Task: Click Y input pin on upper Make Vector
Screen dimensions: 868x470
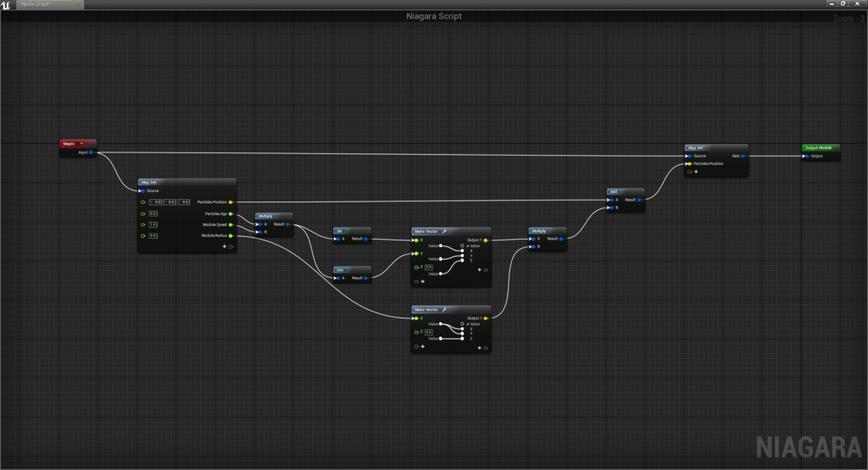Action: tap(415, 254)
